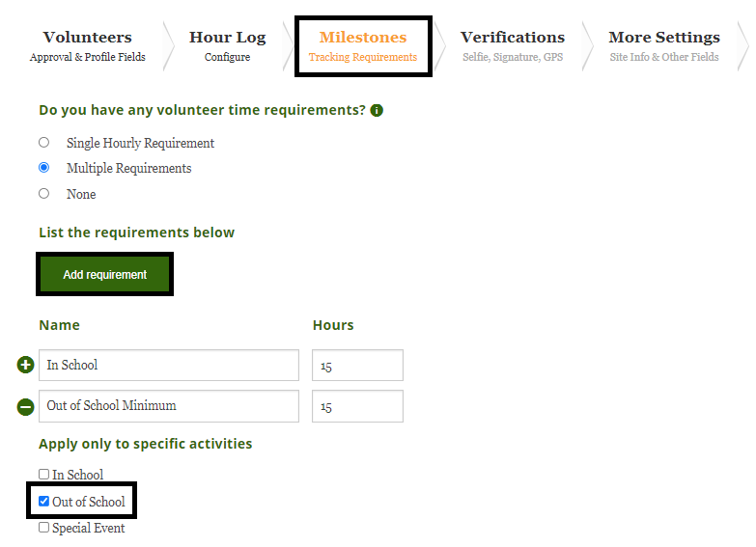This screenshot has height=547, width=756.
Task: Click the Special Event label text
Action: coord(89,528)
